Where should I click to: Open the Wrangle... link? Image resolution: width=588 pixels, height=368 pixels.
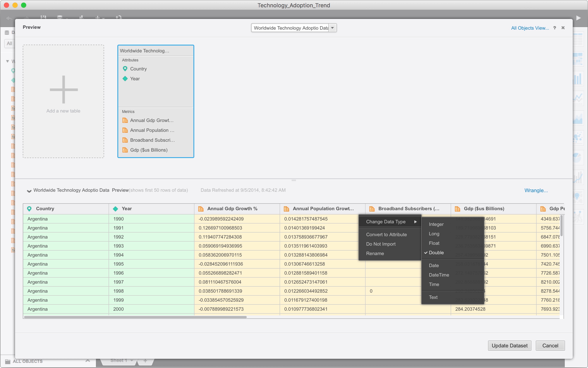coord(536,190)
